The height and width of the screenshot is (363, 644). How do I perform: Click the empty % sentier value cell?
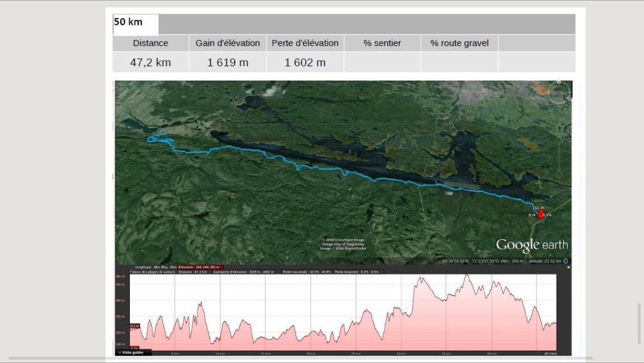pos(382,62)
